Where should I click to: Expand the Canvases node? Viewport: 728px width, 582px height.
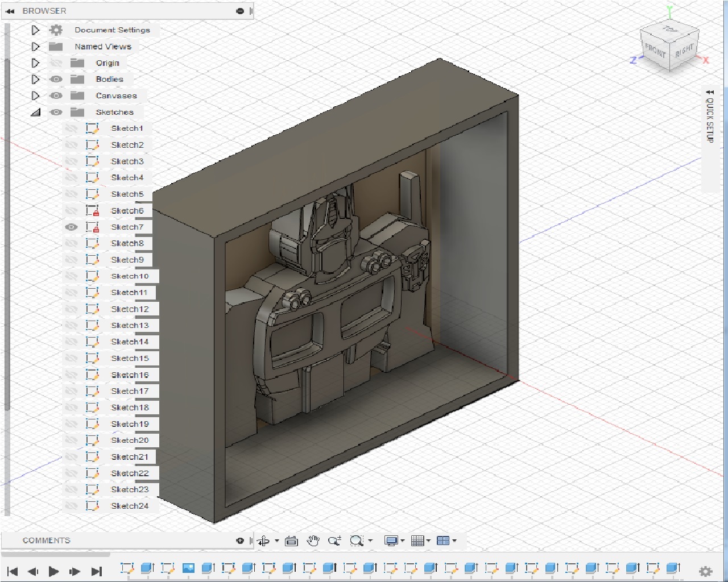click(35, 95)
